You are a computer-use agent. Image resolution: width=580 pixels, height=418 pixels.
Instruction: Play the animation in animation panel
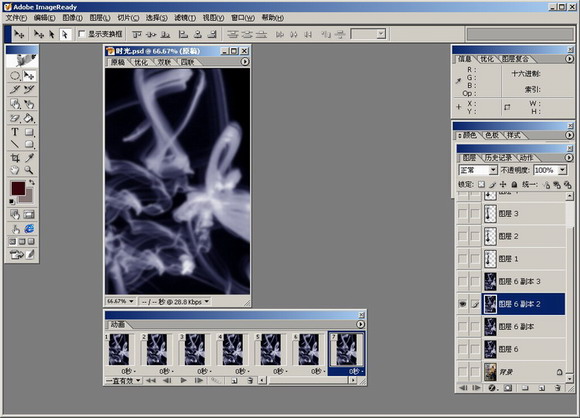click(183, 380)
